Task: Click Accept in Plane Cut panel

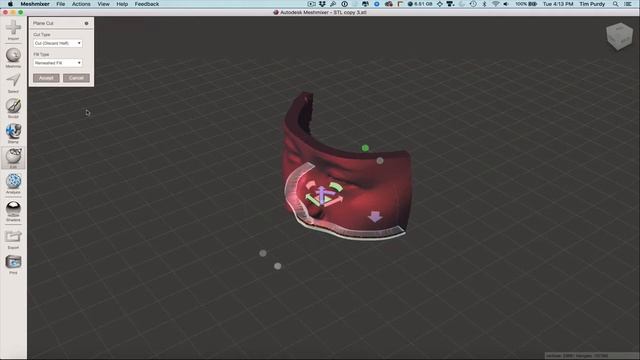Action: point(46,78)
